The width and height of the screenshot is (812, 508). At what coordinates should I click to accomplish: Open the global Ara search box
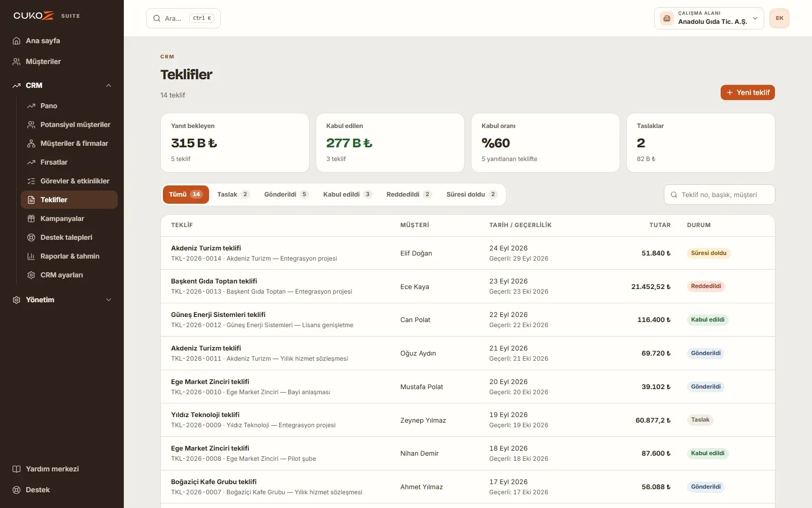pos(183,18)
